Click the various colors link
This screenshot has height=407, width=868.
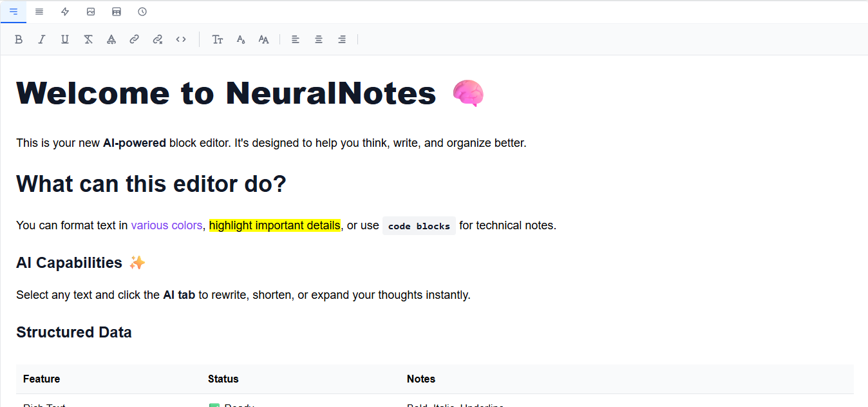pyautogui.click(x=166, y=225)
